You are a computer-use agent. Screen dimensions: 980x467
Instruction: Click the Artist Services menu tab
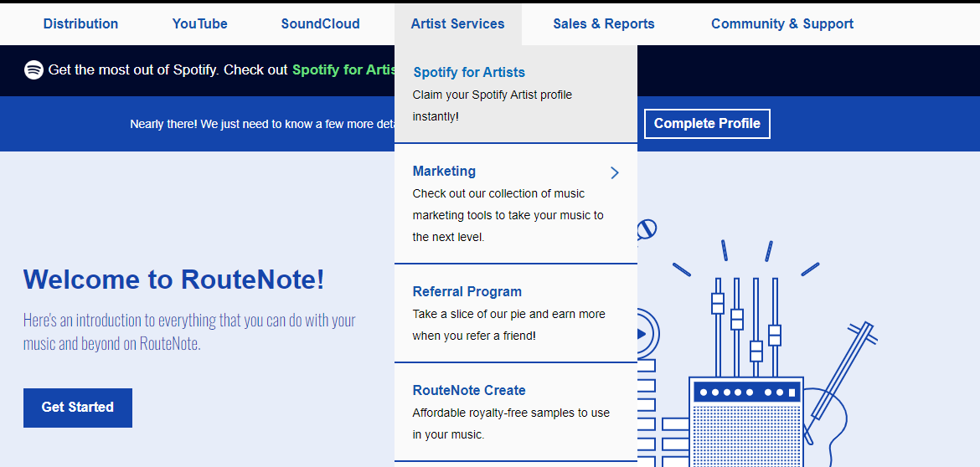[x=457, y=23]
